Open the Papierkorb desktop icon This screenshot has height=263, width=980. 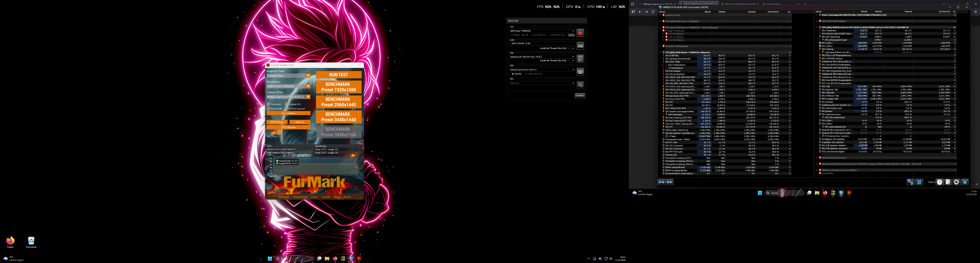(x=31, y=242)
